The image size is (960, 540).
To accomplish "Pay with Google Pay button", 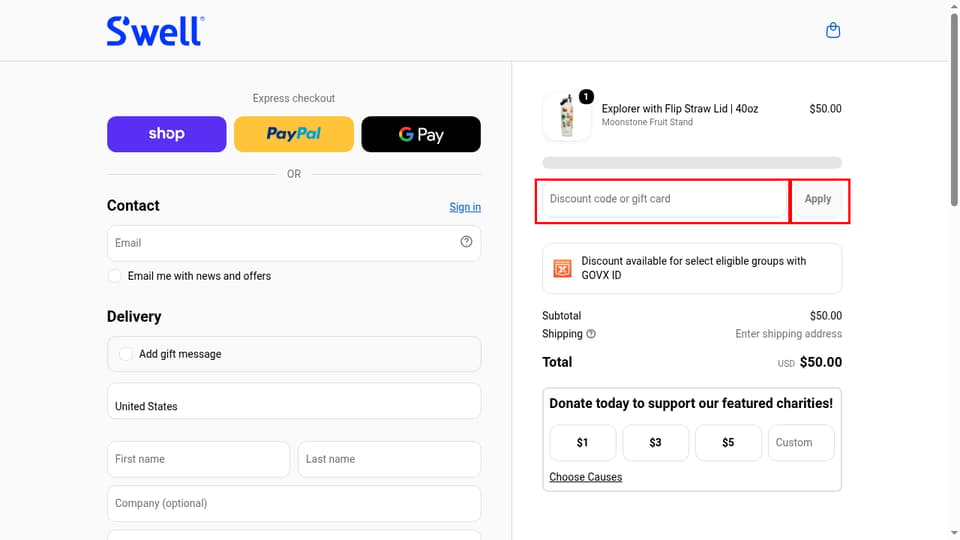I will click(x=421, y=134).
